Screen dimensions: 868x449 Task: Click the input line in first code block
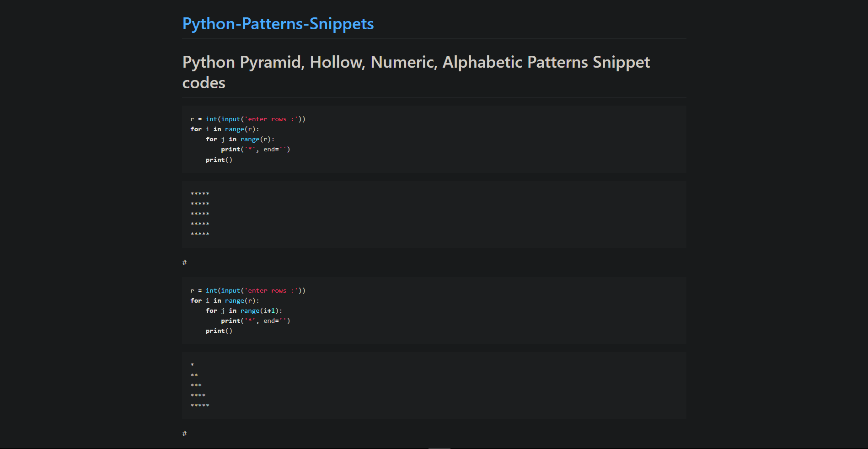click(248, 119)
